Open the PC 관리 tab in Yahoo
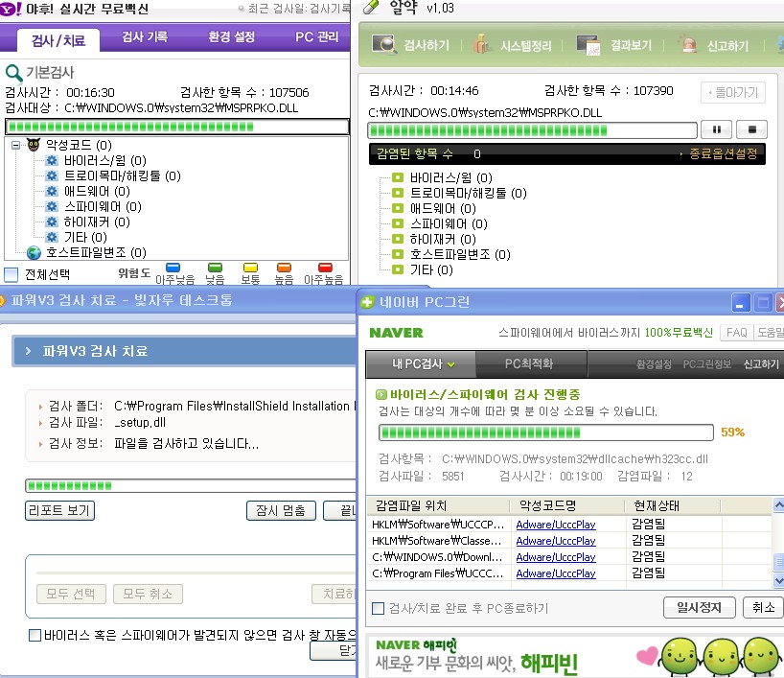 tap(316, 37)
